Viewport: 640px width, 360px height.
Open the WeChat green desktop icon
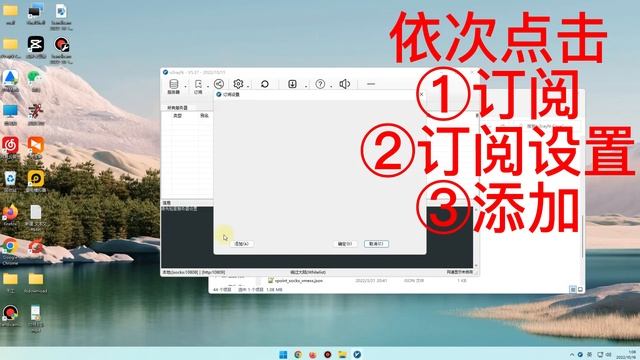tap(35, 77)
